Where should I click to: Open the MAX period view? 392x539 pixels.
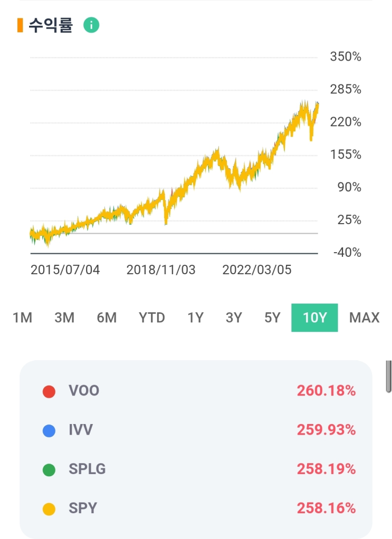(x=364, y=317)
